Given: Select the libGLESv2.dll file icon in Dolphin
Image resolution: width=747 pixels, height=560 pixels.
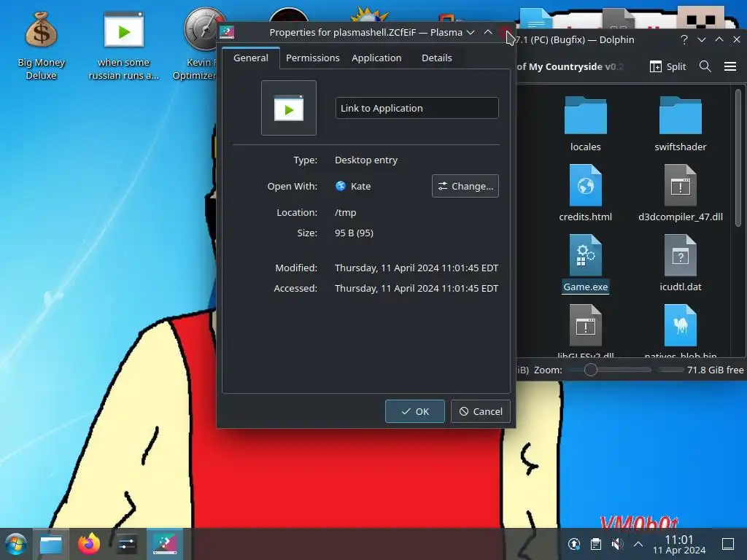Looking at the screenshot, I should (x=585, y=327).
